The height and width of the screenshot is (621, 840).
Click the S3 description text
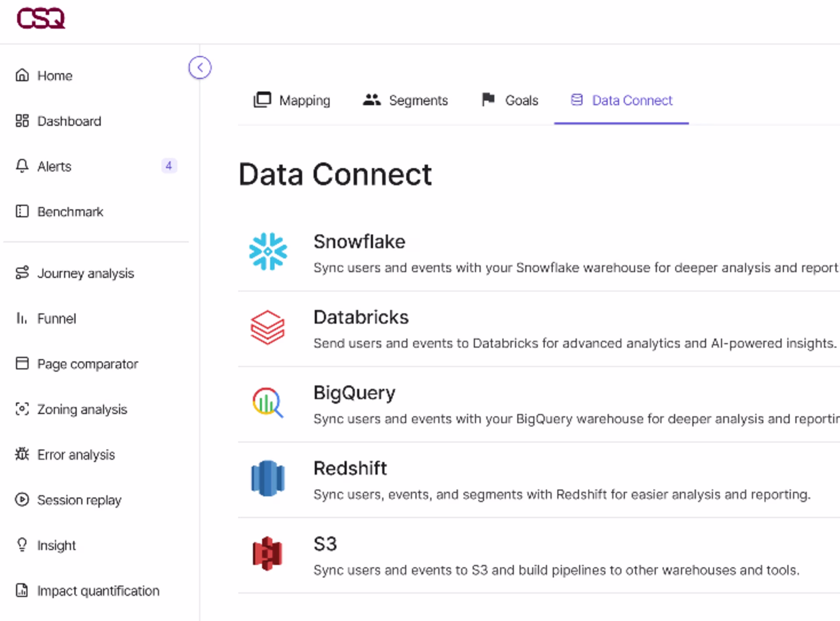(x=556, y=570)
